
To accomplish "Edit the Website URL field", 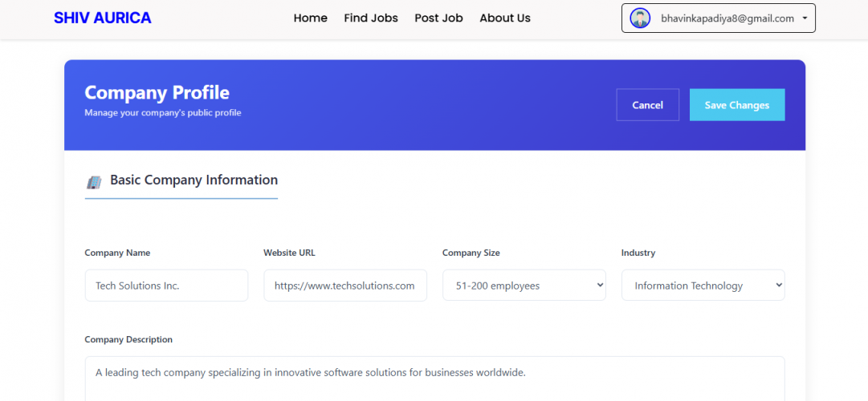I will pos(345,286).
